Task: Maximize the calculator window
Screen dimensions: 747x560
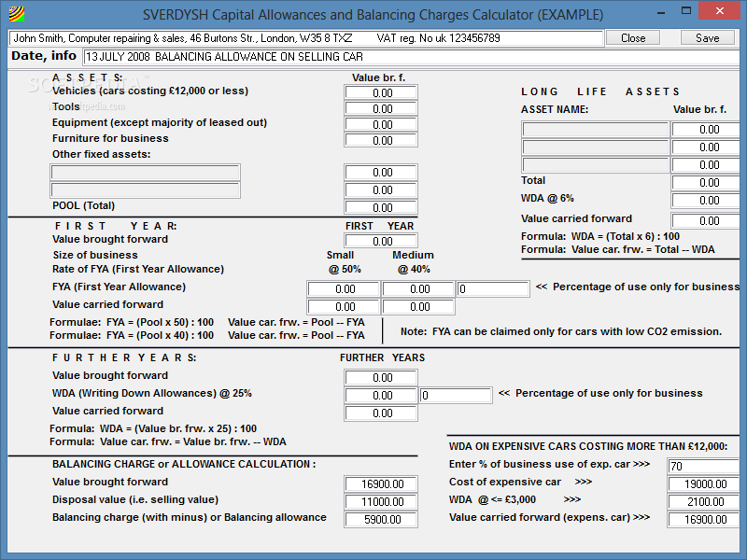Action: click(686, 11)
